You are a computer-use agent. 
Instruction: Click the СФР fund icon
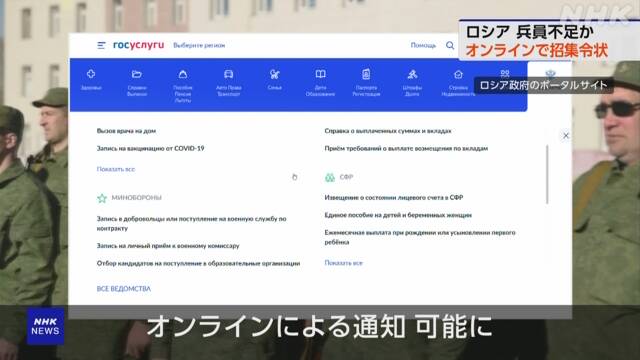coord(330,177)
